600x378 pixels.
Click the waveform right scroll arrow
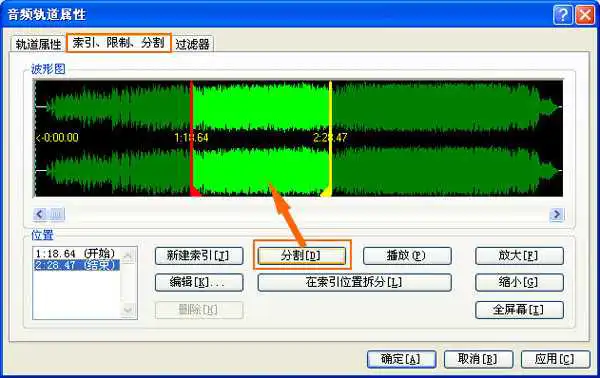557,214
